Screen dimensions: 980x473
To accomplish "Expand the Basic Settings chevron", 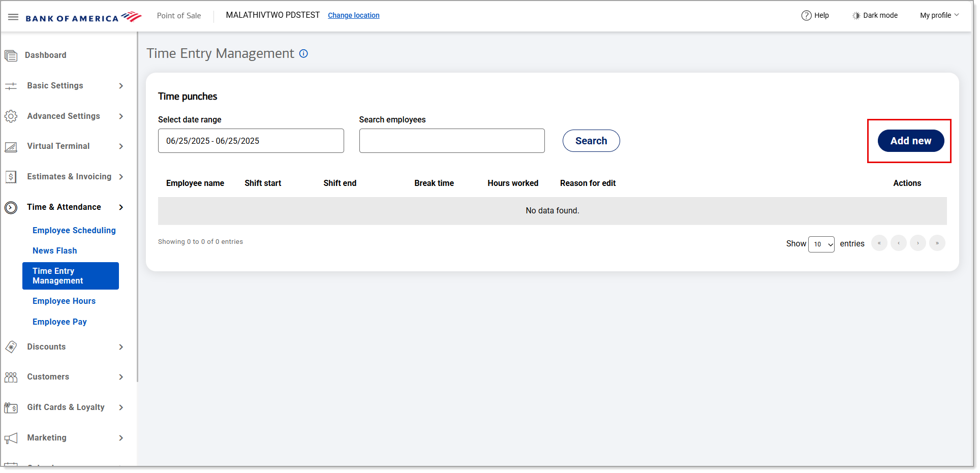I will click(x=121, y=86).
